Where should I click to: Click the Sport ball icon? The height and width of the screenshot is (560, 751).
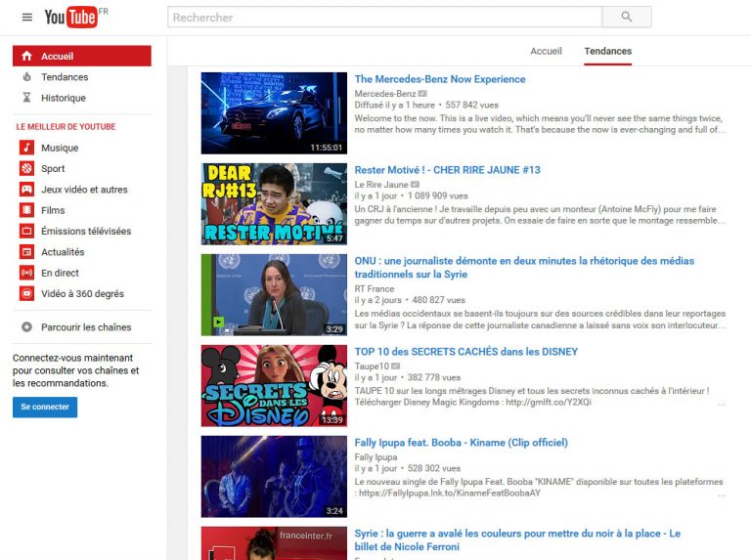(x=26, y=168)
